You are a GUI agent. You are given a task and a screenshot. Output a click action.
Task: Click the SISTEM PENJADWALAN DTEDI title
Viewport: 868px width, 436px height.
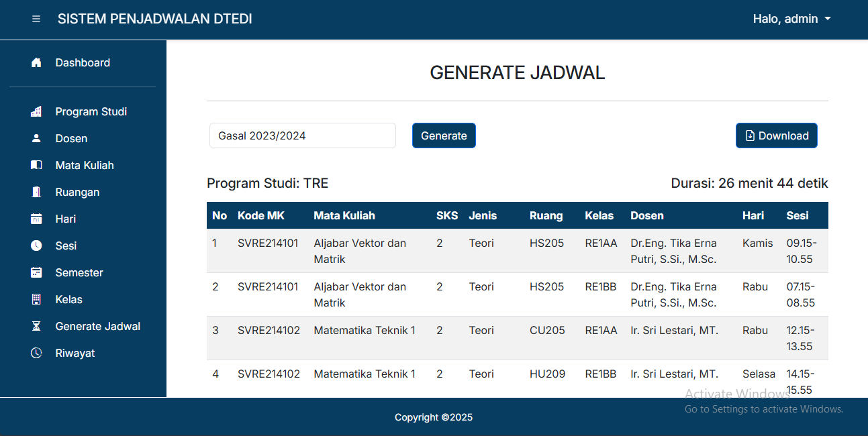tap(154, 19)
